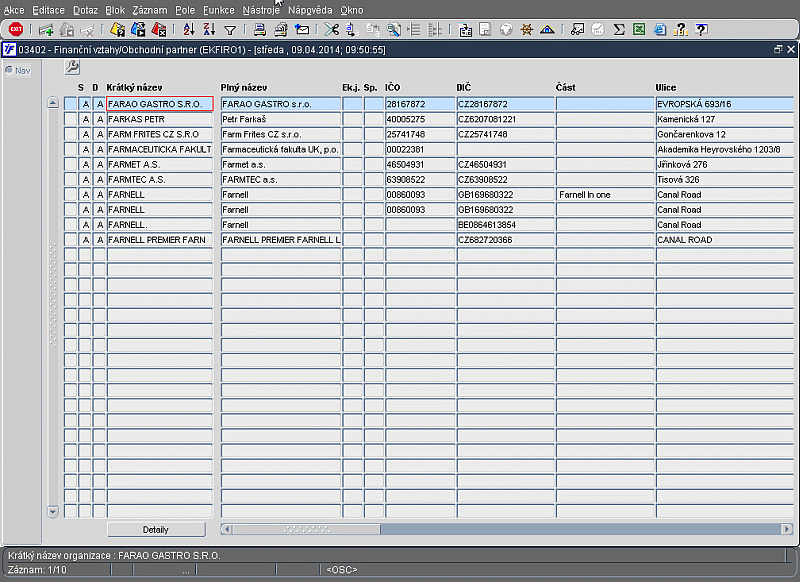
Task: Click the triangle with blue center icon
Action: tap(547, 30)
